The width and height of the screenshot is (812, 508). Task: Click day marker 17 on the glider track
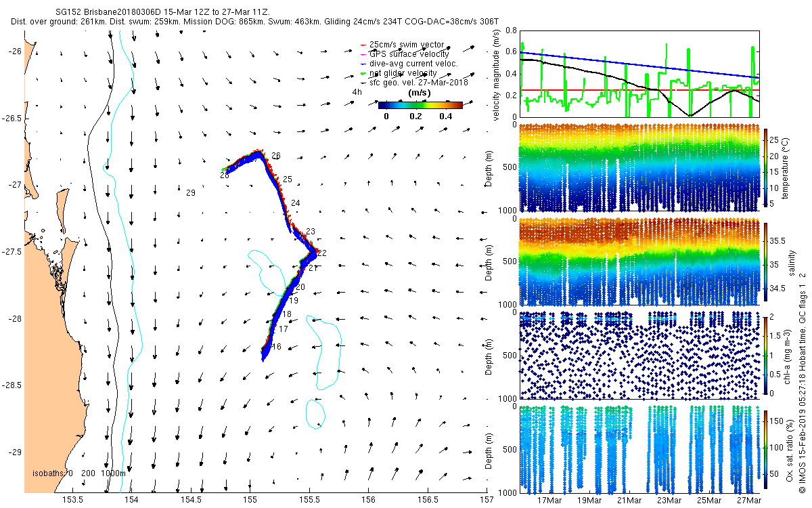point(284,329)
